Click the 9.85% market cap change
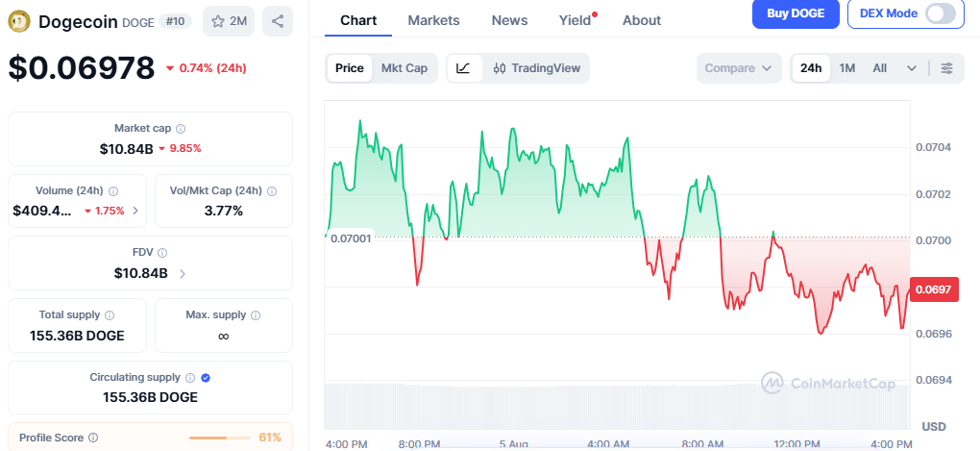Screen dimensions: 980x451 [x=184, y=149]
